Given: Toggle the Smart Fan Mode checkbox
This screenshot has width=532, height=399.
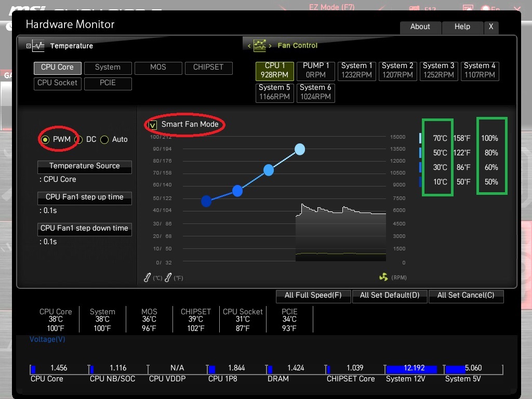Looking at the screenshot, I should pos(153,125).
